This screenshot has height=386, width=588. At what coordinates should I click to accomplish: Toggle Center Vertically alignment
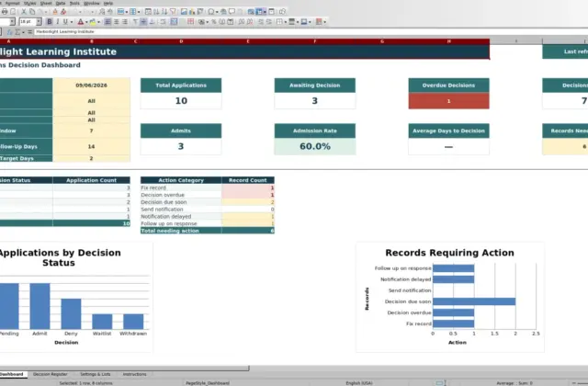pos(143,22)
